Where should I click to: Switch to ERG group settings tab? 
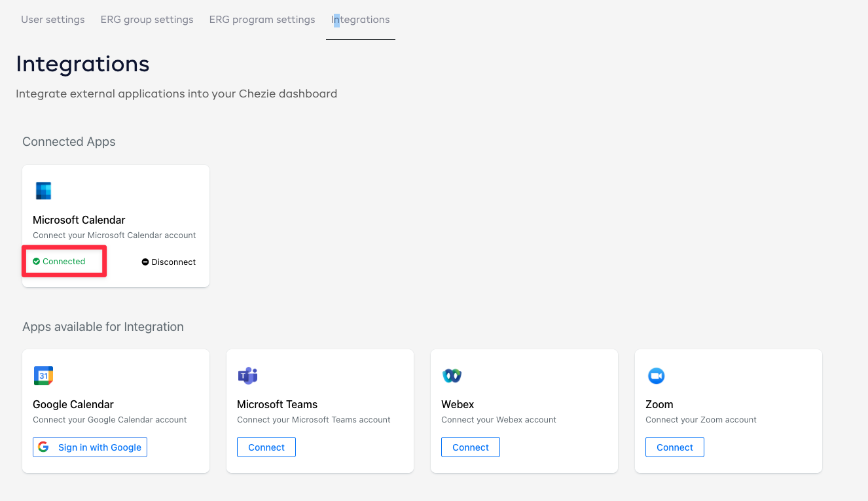[147, 20]
